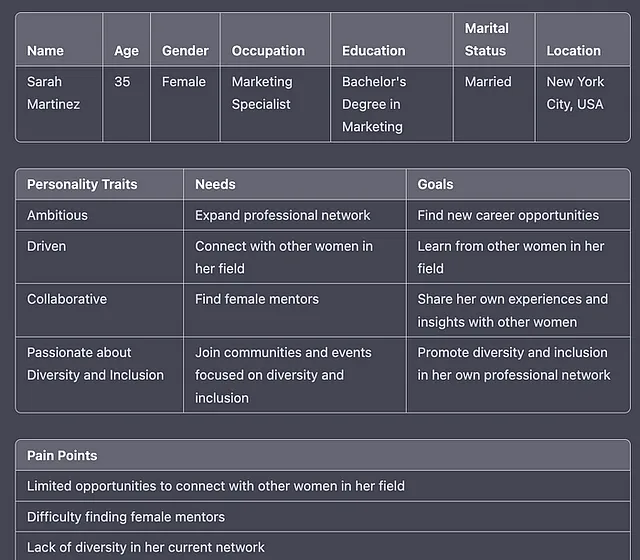Screen dimensions: 640x560
Task: Select the Sarah Martinez name cell
Action: click(x=59, y=104)
